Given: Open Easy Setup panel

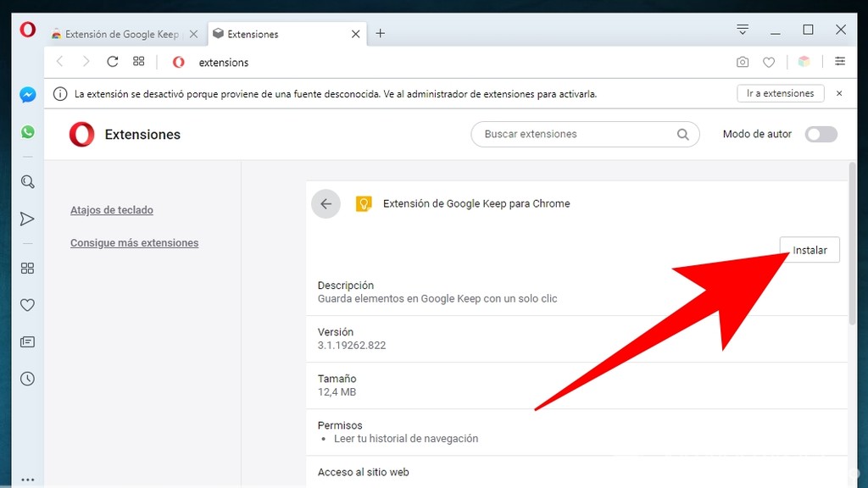Looking at the screenshot, I should click(840, 62).
